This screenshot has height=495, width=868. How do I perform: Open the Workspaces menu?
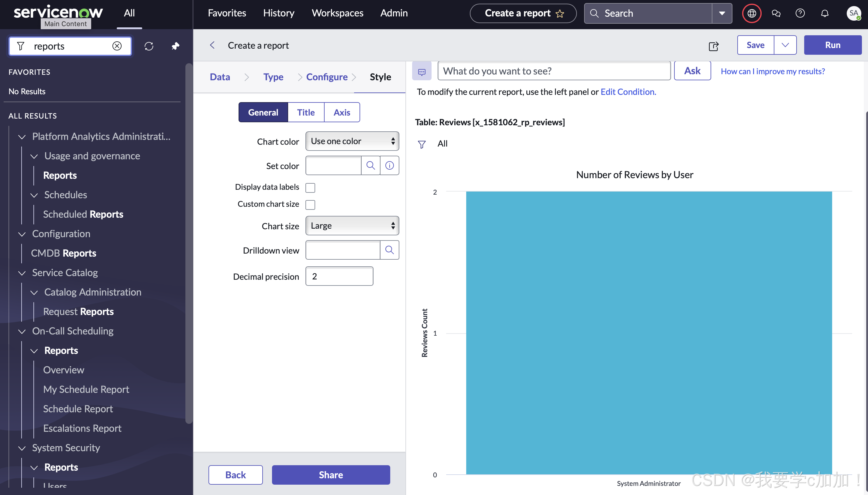tap(337, 13)
